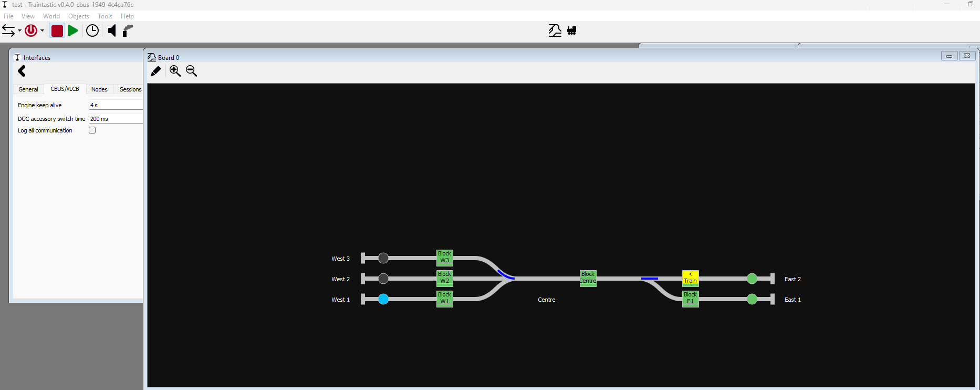Open the World menu
Screen dimensions: 980x390
(51, 16)
